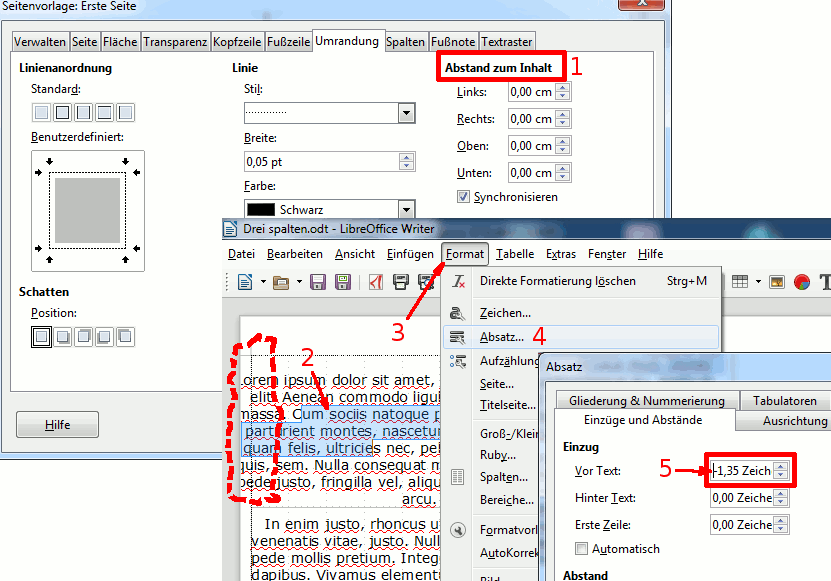Expand the New document dropdown arrow
Viewport: 831px width, 581px height.
pos(263,281)
